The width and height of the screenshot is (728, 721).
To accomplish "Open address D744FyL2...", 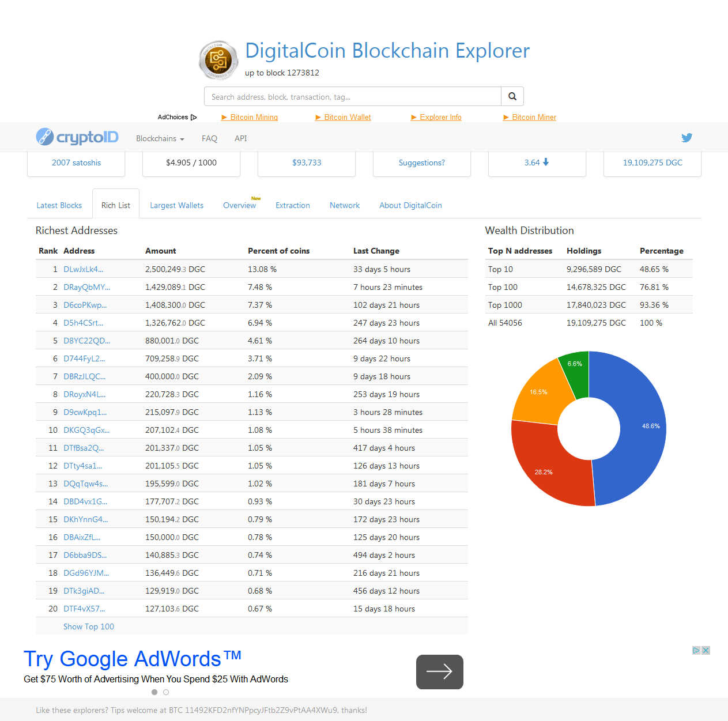I will tap(84, 358).
